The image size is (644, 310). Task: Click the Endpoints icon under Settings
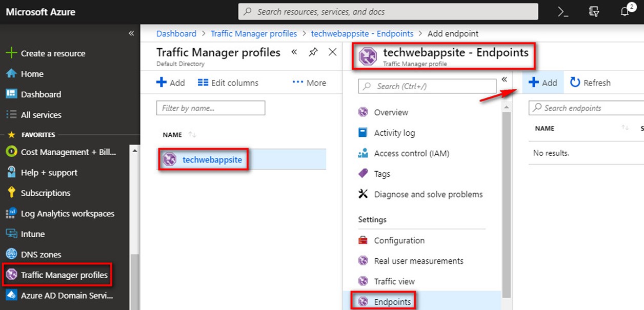pyautogui.click(x=363, y=302)
